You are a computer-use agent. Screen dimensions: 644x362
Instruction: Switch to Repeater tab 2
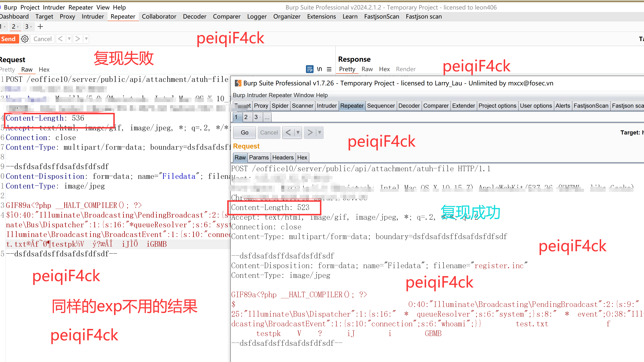tap(14, 27)
